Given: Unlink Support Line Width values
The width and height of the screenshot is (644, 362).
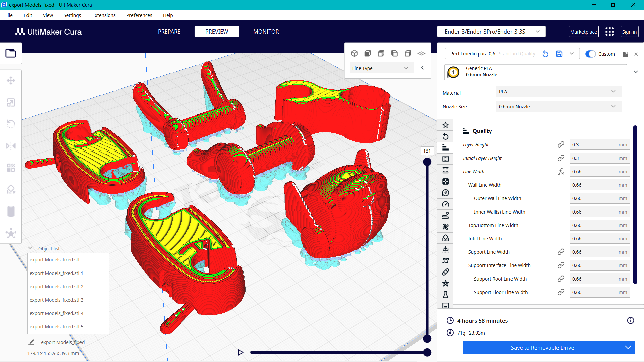Looking at the screenshot, I should coord(561,252).
